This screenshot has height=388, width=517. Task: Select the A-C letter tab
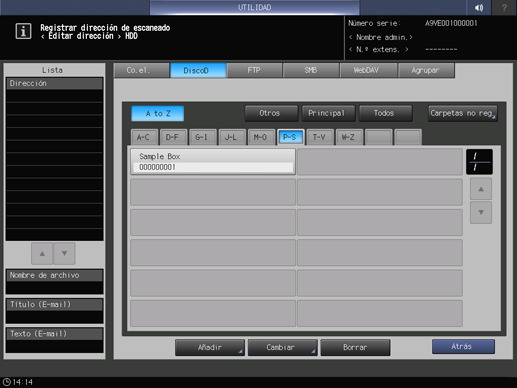pyautogui.click(x=144, y=137)
